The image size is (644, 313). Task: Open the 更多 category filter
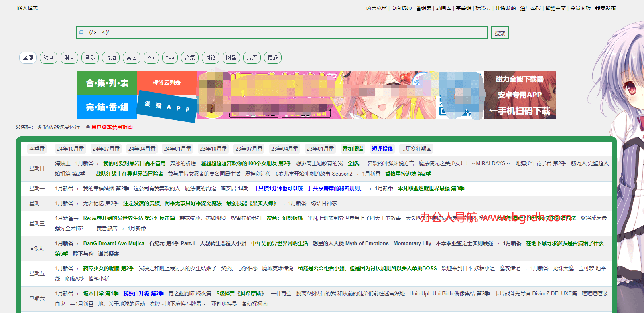pos(273,58)
